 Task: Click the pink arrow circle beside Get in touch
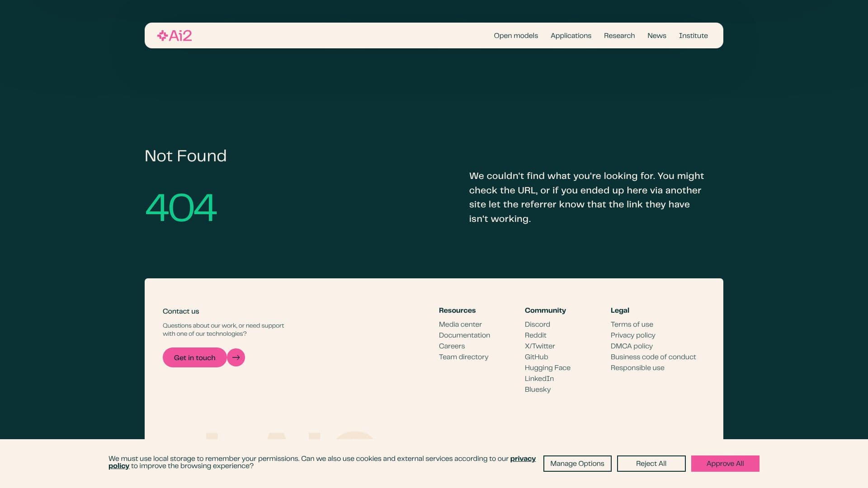(236, 357)
